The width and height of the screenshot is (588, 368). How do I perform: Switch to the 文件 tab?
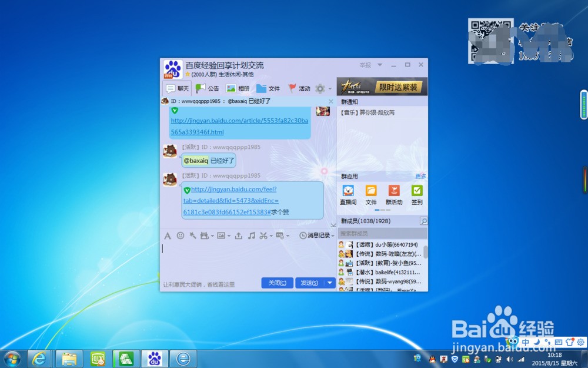click(268, 89)
